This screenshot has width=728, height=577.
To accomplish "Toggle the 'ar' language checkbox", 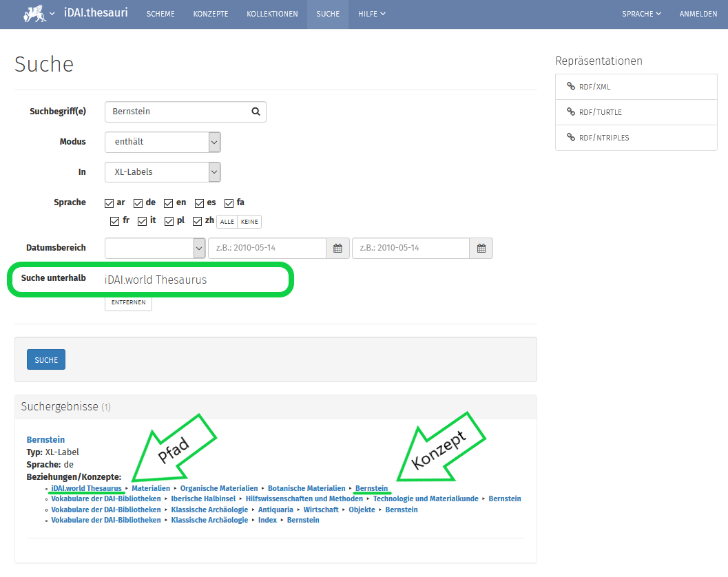I will click(109, 203).
